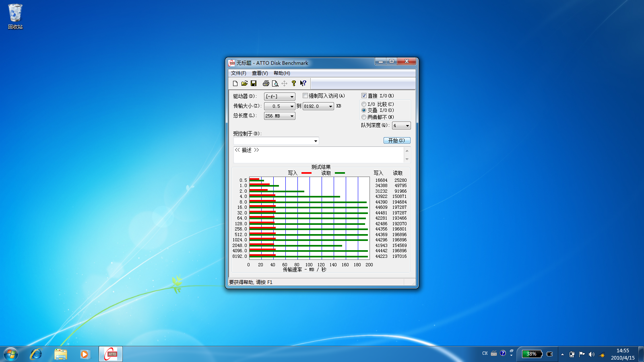Click the power device tray icon
Viewport: 644px width, 362px height.
(572, 354)
